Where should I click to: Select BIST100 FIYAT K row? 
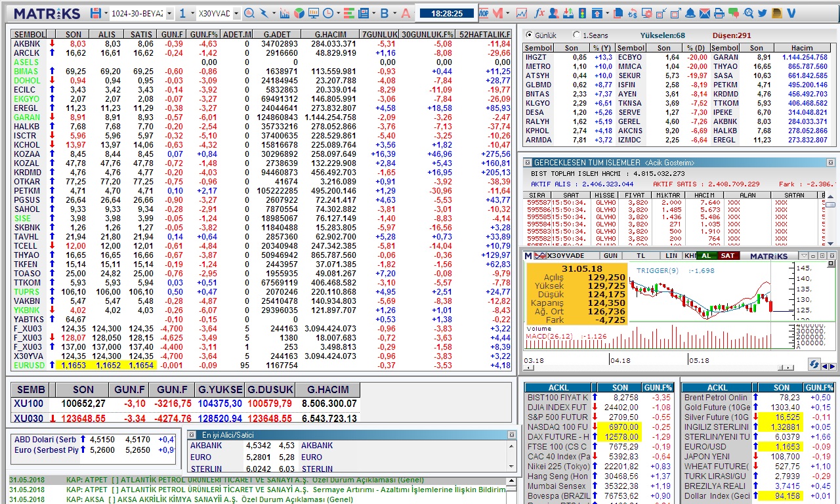coord(599,397)
